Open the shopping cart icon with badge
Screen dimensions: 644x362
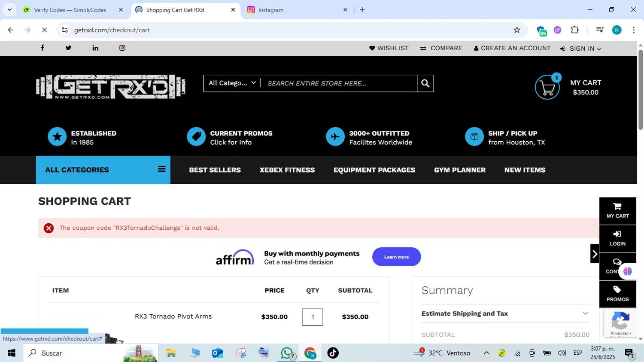547,87
